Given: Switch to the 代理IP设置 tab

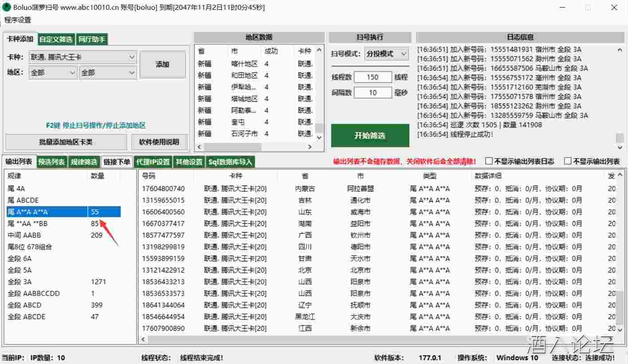Looking at the screenshot, I should coord(153,162).
